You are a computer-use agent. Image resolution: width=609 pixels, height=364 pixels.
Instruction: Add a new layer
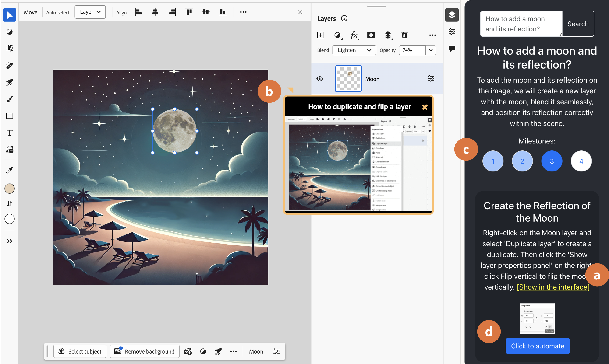[321, 35]
